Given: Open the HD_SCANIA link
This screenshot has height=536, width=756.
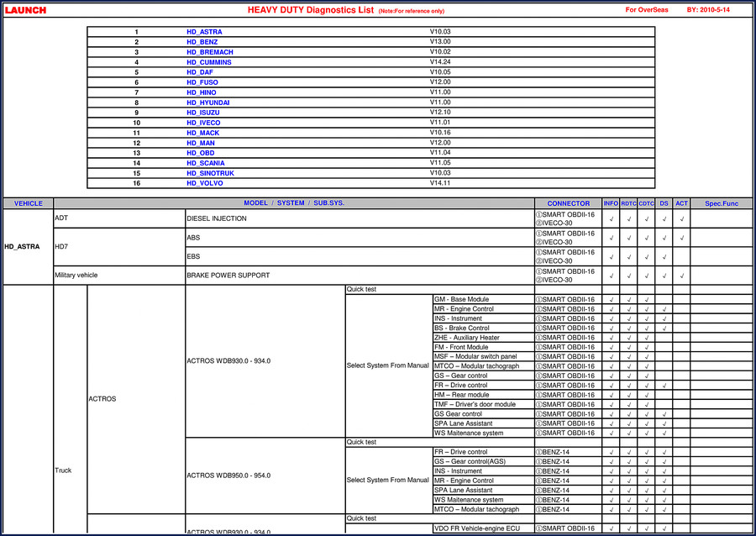Looking at the screenshot, I should pos(206,163).
